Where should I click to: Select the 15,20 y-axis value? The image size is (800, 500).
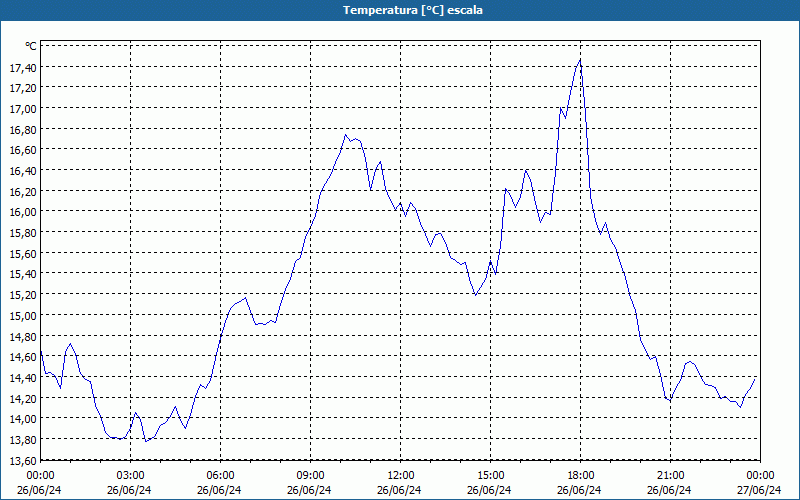(x=23, y=294)
